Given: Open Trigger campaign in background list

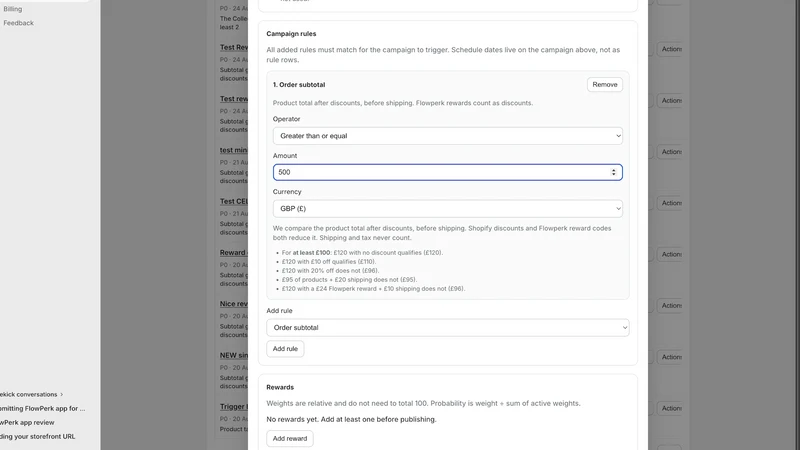Looking at the screenshot, I should point(234,407).
